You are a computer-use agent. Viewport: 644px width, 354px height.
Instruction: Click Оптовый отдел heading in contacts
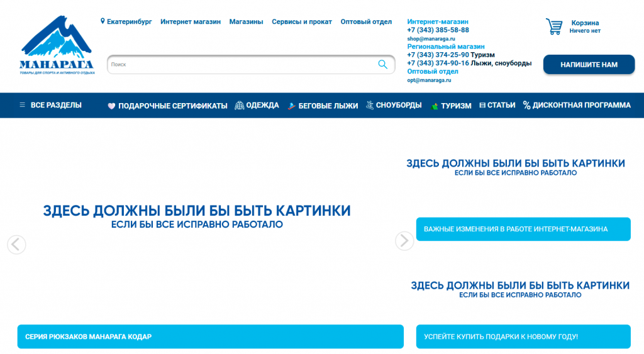tap(433, 71)
